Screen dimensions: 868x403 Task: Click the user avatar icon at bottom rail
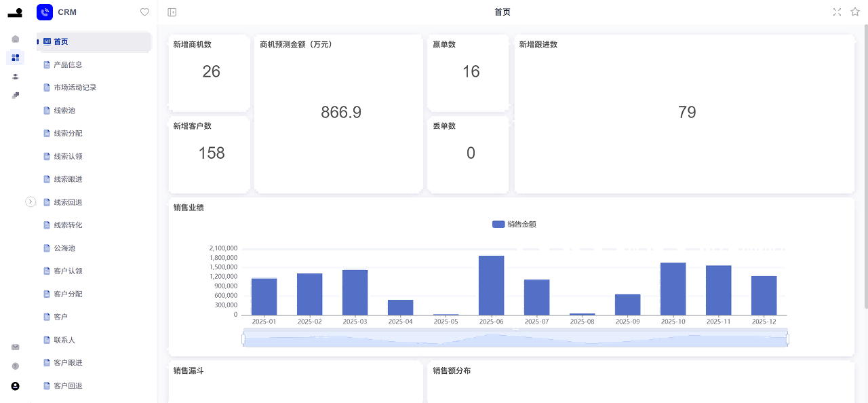[x=15, y=386]
